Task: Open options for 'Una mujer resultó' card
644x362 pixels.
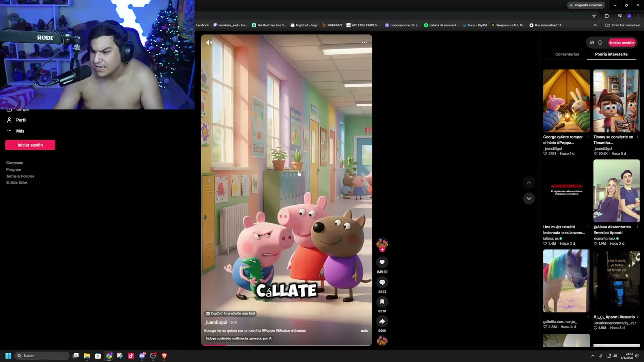Action: (588, 227)
